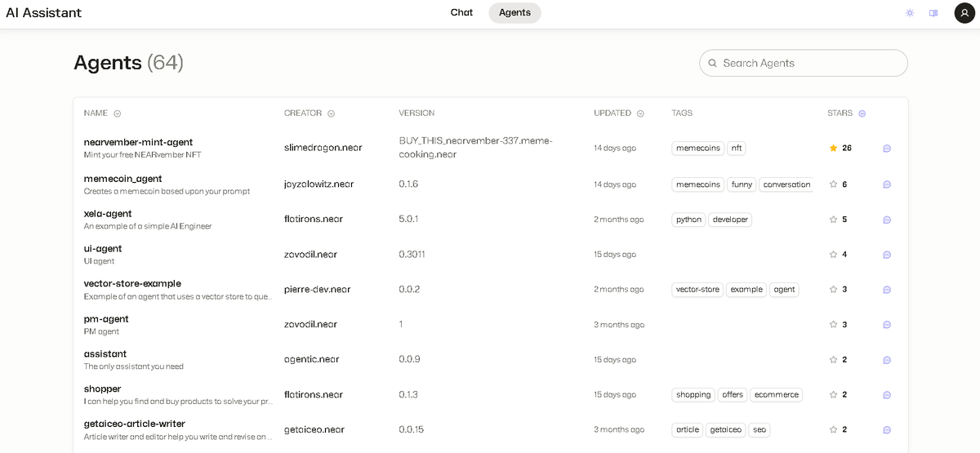980x453 pixels.
Task: Toggle the light/dark theme sun icon
Action: [x=910, y=13]
